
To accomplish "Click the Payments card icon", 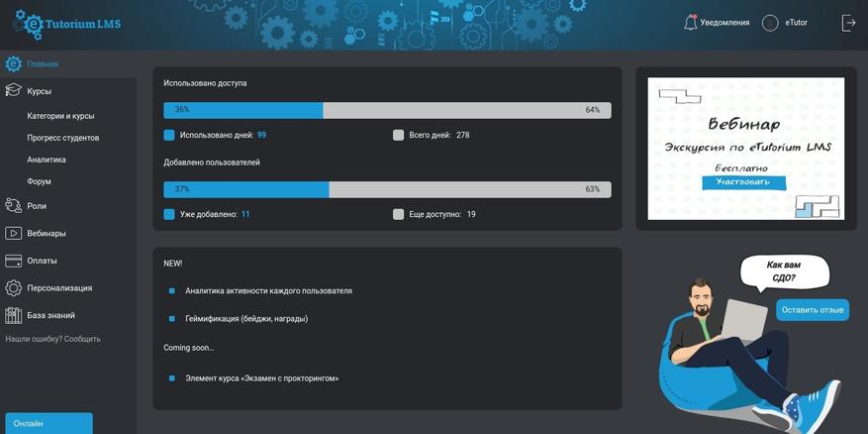I will click(13, 261).
